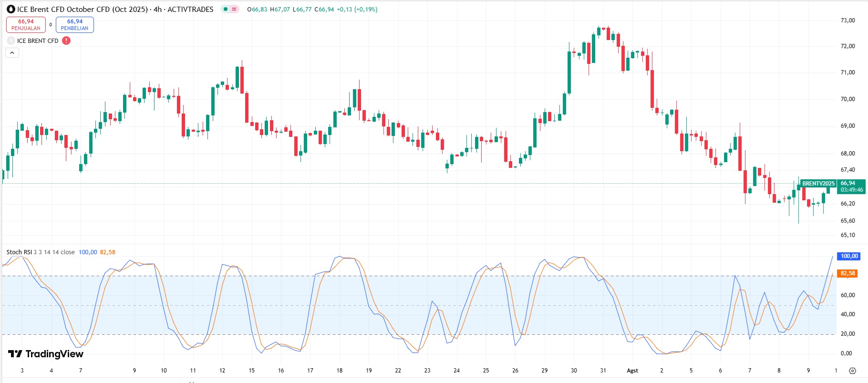This screenshot has width=868, height=383.
Task: Select the Stoch RSI indicator legend
Action: [x=19, y=252]
